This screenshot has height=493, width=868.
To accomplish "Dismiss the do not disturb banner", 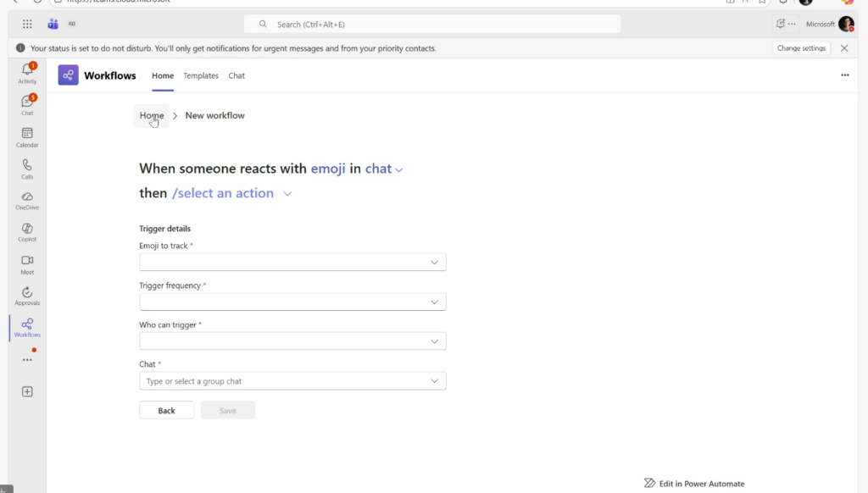I will pos(844,48).
